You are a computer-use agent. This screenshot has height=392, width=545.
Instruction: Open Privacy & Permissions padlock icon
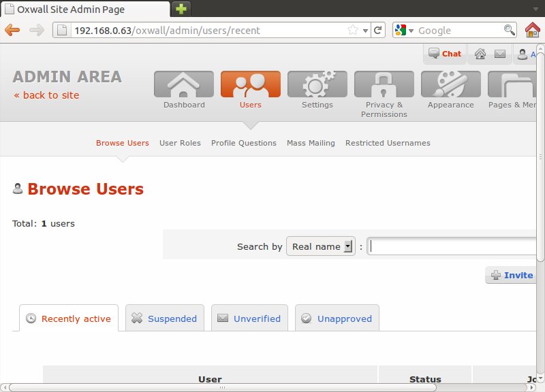pos(384,84)
